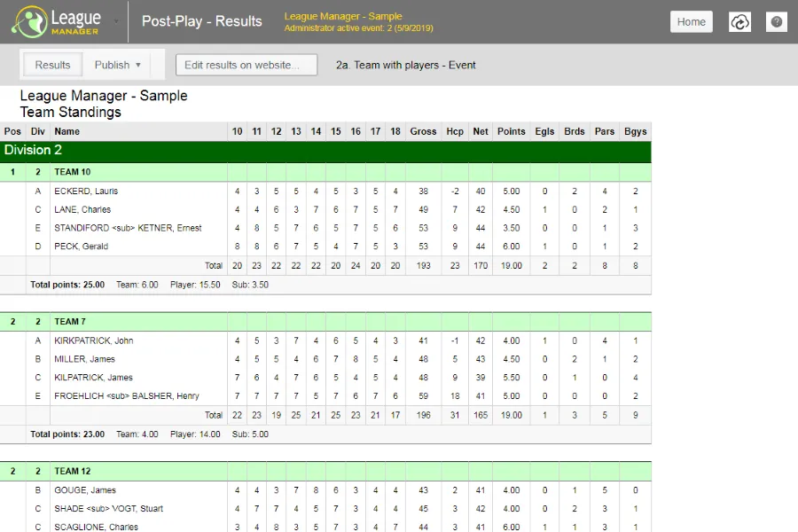Click the Gross column header
The width and height of the screenshot is (798, 532).
423,131
